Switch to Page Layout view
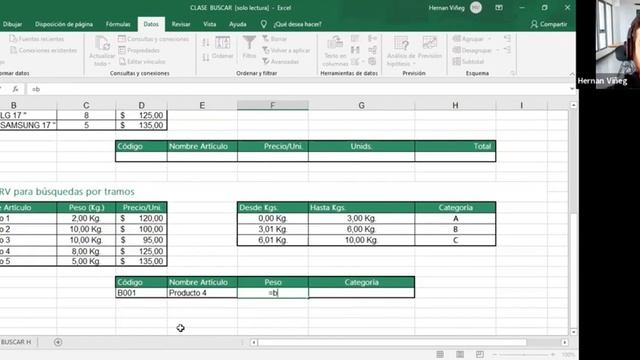The width and height of the screenshot is (640, 360). tap(460, 354)
